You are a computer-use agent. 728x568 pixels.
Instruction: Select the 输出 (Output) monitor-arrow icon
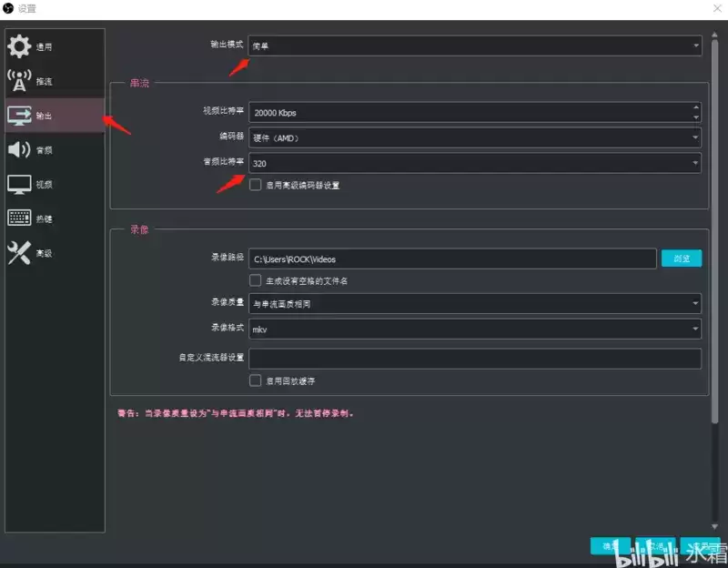(19, 116)
